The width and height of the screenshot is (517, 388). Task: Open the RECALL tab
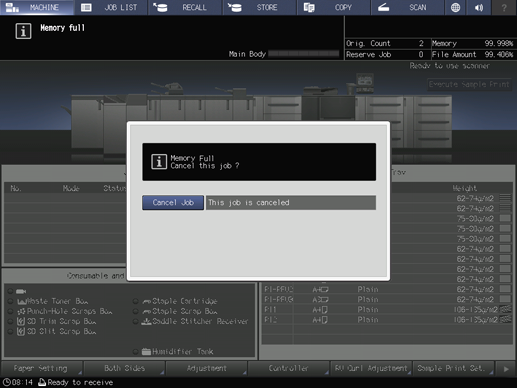pyautogui.click(x=185, y=7)
